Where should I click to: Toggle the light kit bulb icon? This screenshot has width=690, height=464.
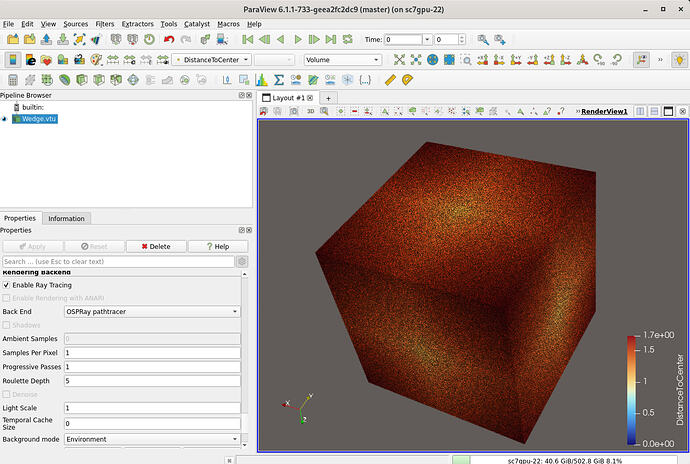(x=679, y=59)
